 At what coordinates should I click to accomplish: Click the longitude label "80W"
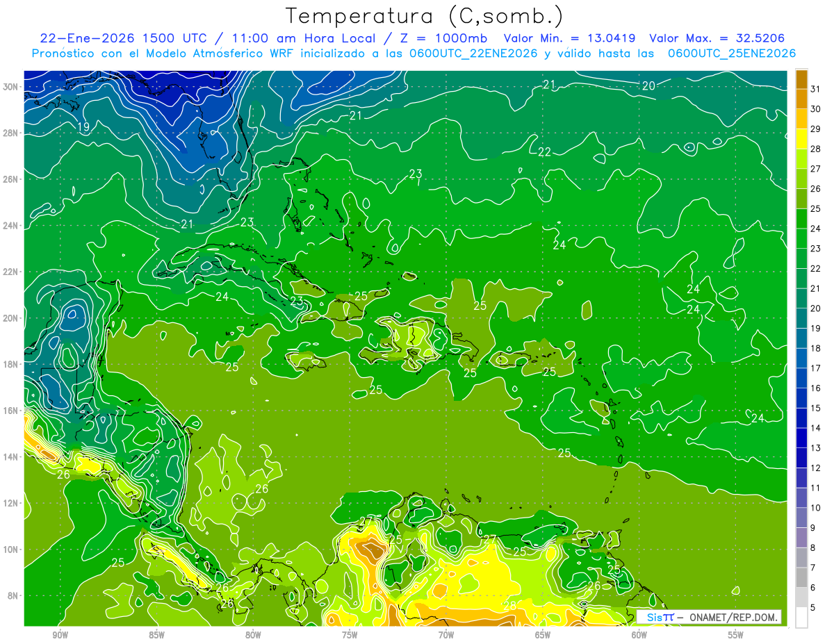click(253, 636)
